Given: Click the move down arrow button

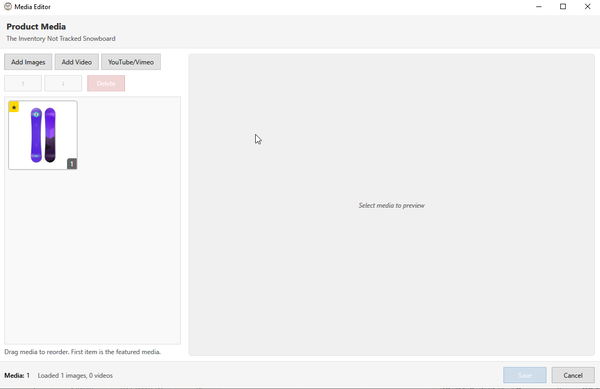Looking at the screenshot, I should coord(63,83).
